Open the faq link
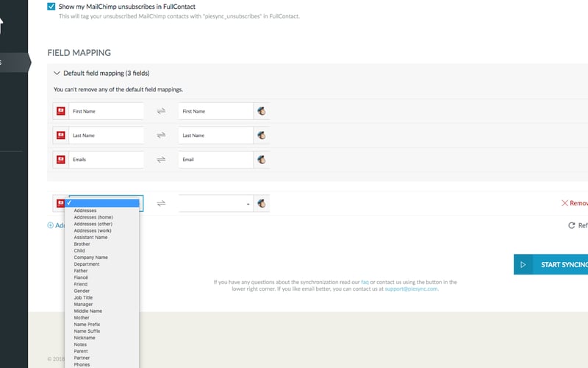 click(365, 282)
